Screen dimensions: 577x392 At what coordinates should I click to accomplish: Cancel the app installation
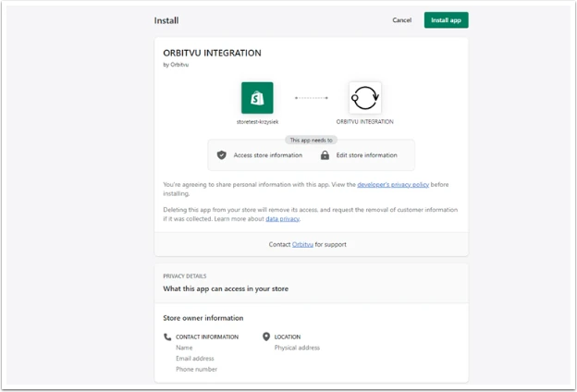(x=401, y=19)
